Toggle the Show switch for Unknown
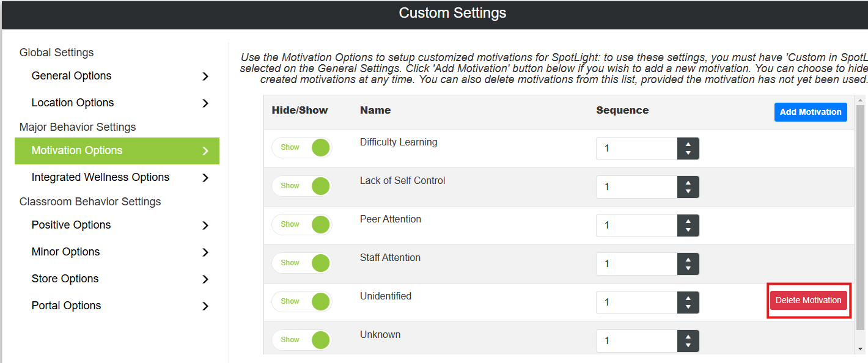The width and height of the screenshot is (868, 363). [x=301, y=340]
